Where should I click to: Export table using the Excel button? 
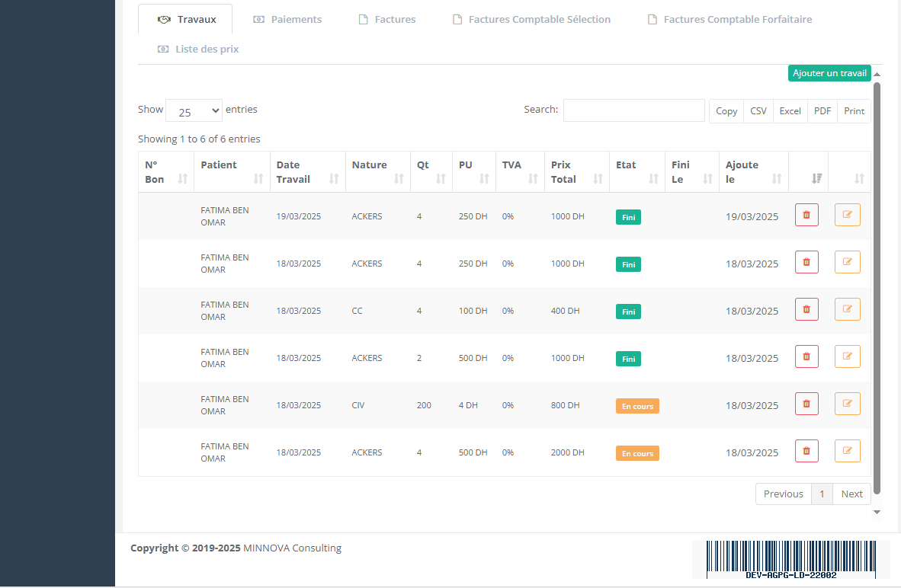coord(790,111)
